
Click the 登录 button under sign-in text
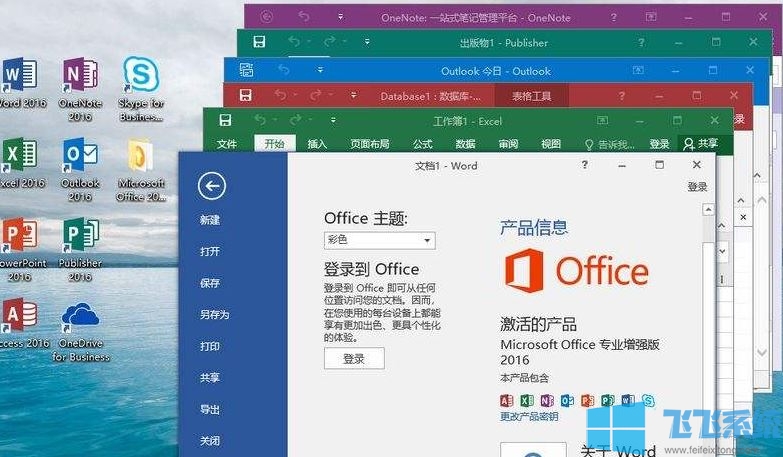coord(354,359)
